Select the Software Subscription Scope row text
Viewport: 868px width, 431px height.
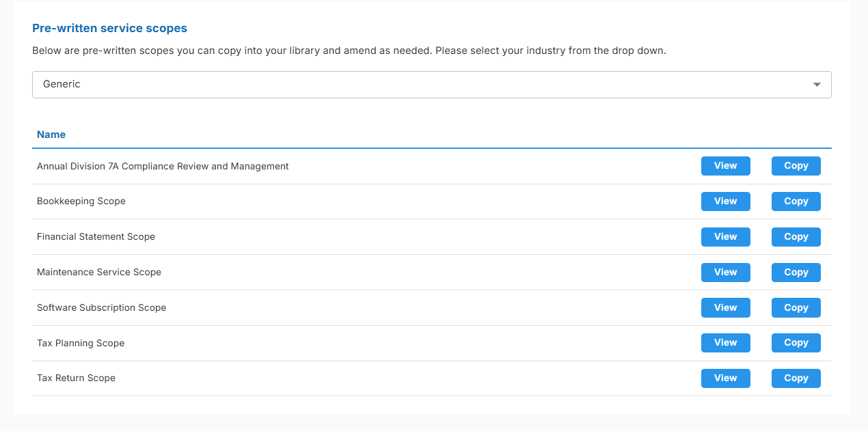point(101,308)
